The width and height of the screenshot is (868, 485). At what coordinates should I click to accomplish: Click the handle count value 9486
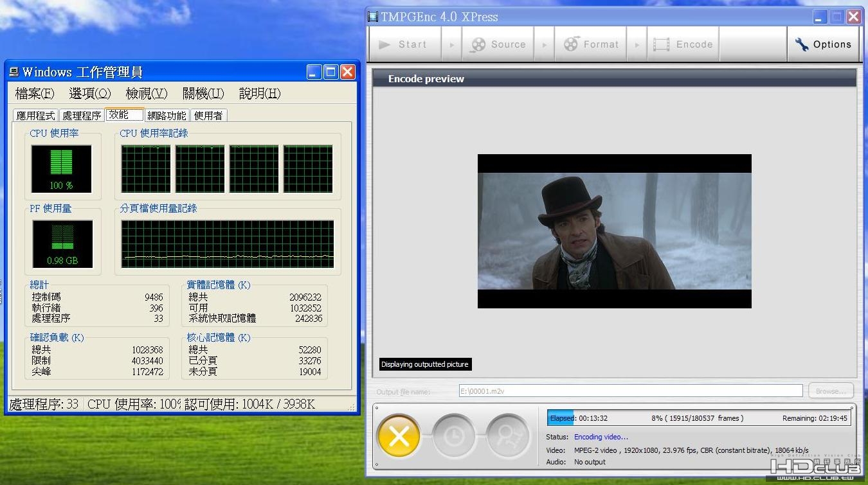tap(154, 297)
